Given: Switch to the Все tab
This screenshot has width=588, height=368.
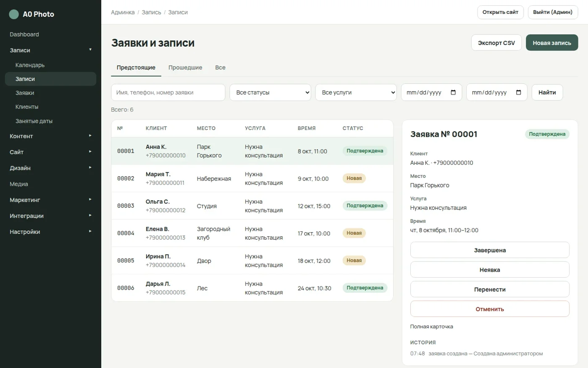Looking at the screenshot, I should pyautogui.click(x=220, y=68).
